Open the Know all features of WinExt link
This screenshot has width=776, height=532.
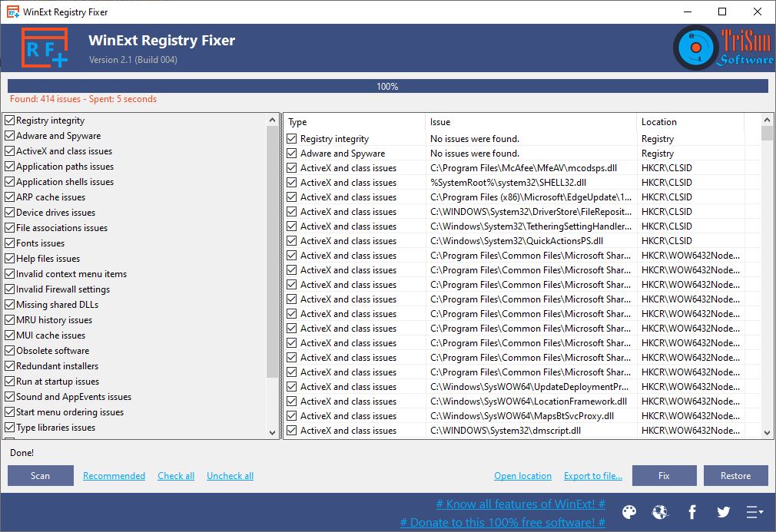click(x=520, y=504)
